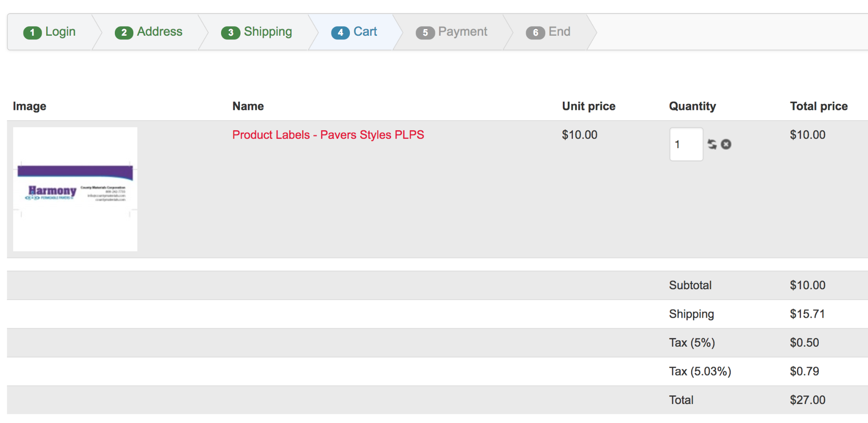This screenshot has width=868, height=423.
Task: Click the step 6 End badge
Action: (x=535, y=33)
